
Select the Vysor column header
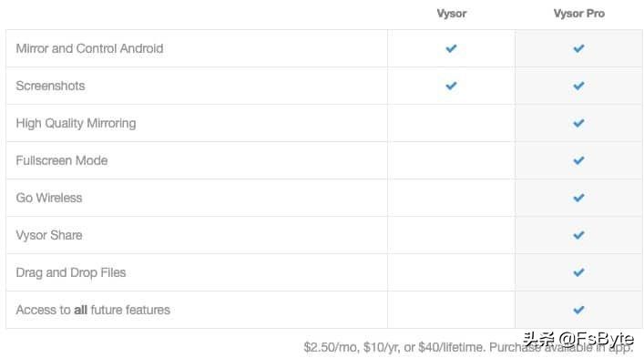[x=452, y=14]
